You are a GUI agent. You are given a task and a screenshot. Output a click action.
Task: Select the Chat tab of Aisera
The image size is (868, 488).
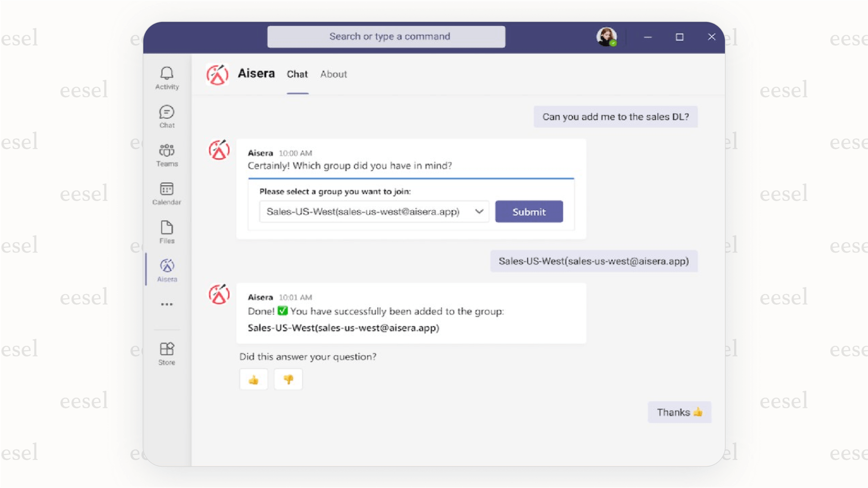[297, 74]
